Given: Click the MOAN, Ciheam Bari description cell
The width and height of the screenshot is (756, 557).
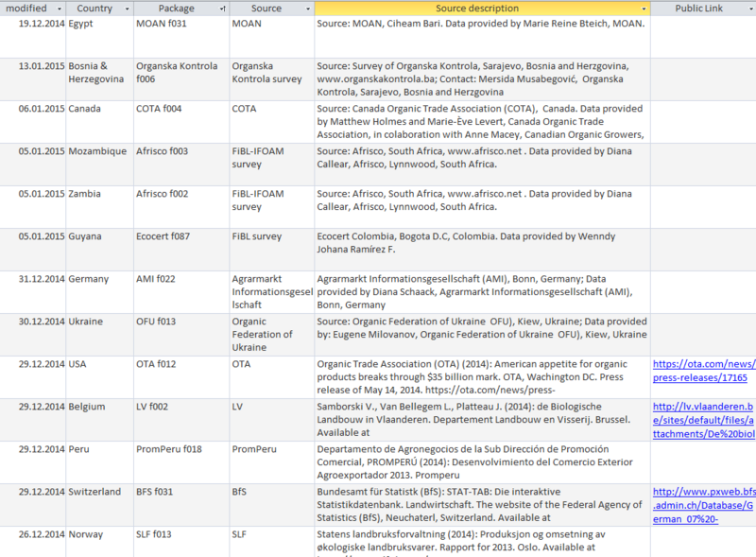Looking at the screenshot, I should [482, 37].
